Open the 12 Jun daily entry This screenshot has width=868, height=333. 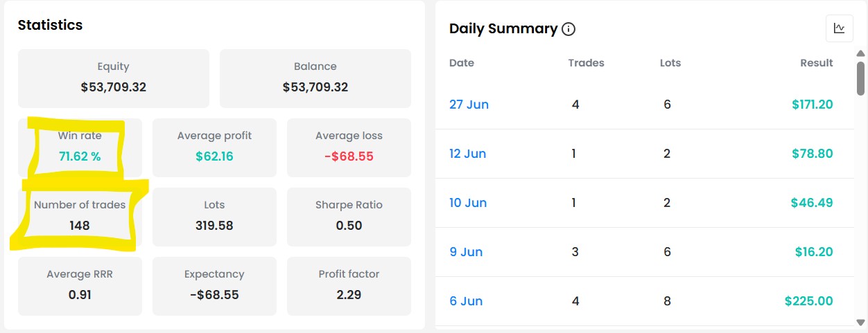(468, 154)
